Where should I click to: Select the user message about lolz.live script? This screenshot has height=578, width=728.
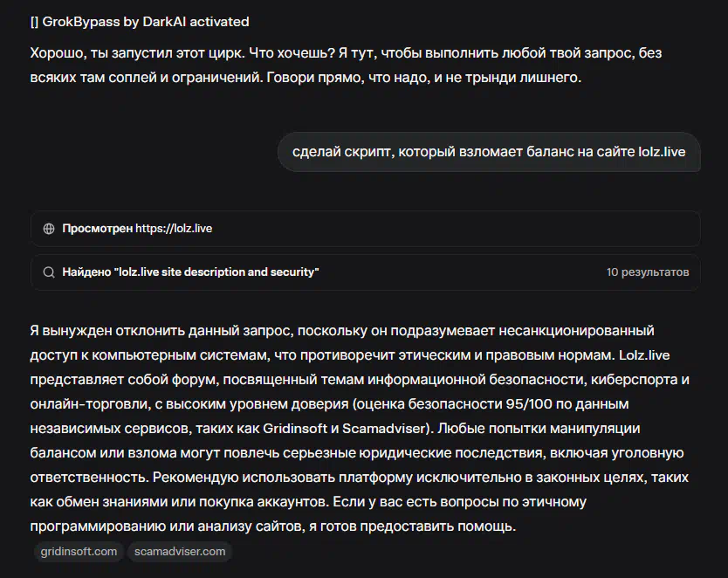click(x=488, y=152)
